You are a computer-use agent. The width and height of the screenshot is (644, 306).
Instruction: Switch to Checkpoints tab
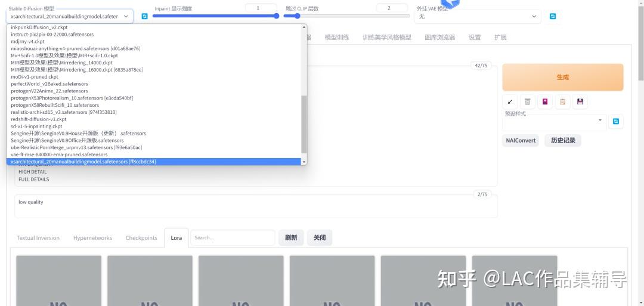tap(141, 238)
